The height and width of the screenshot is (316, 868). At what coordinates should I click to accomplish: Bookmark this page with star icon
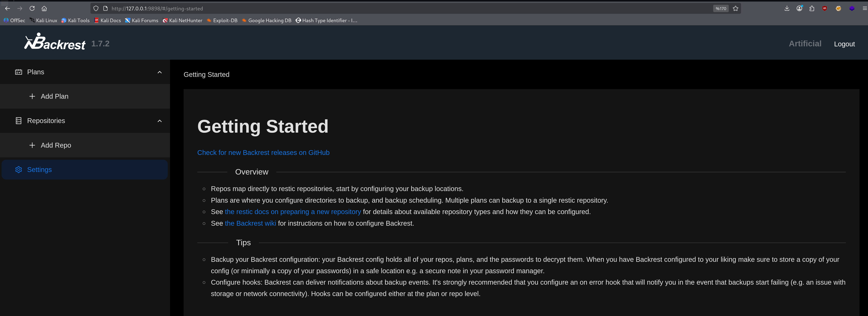736,8
